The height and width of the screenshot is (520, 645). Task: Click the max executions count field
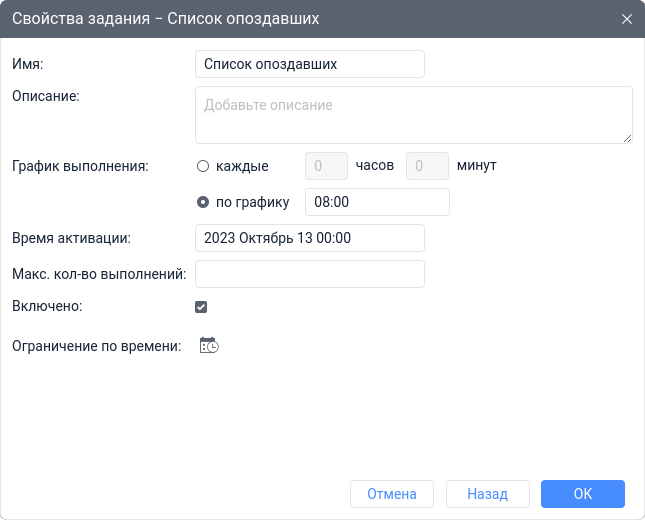(310, 274)
